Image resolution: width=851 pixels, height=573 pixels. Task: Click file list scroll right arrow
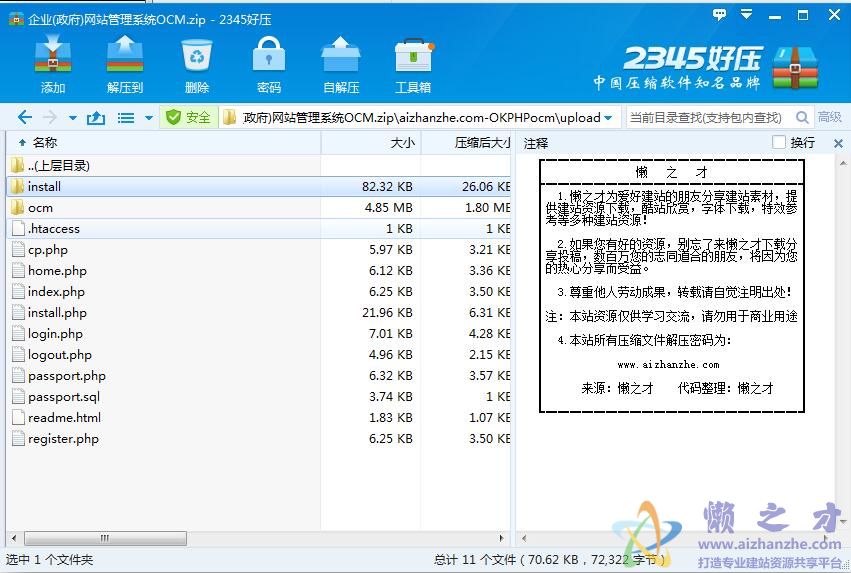click(501, 538)
